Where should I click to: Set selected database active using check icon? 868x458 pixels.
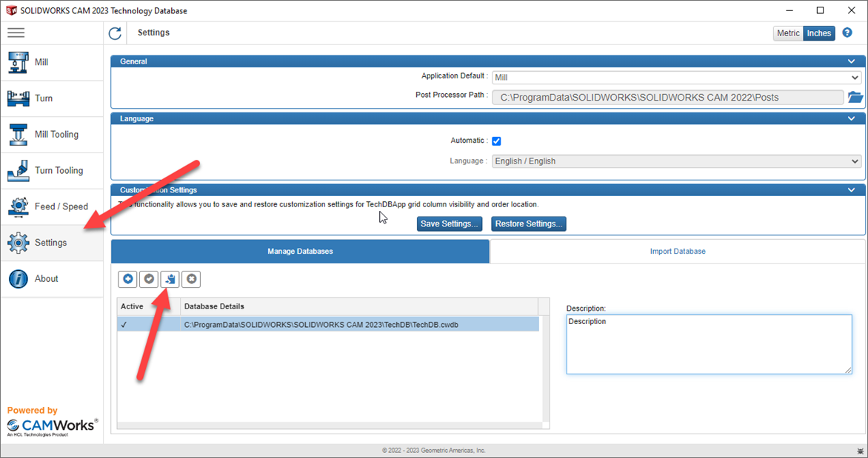coord(148,279)
